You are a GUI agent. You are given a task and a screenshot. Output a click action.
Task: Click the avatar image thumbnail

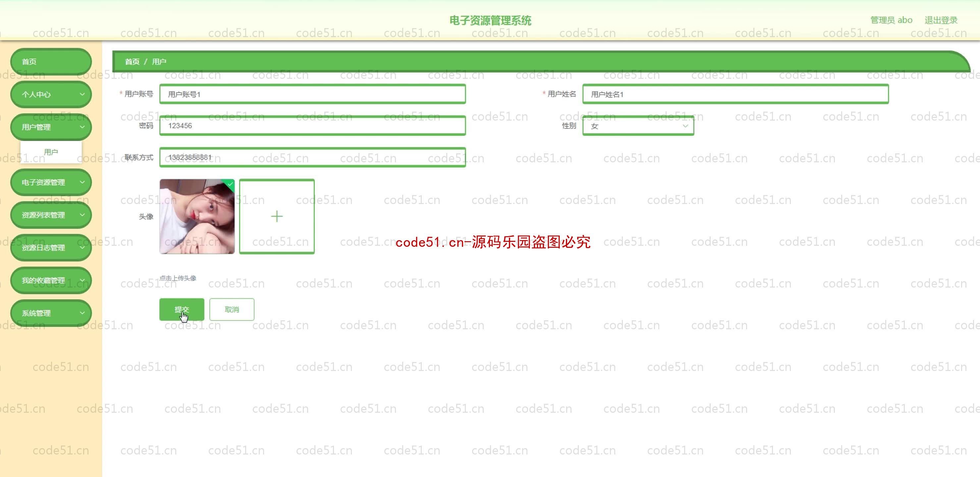click(197, 216)
